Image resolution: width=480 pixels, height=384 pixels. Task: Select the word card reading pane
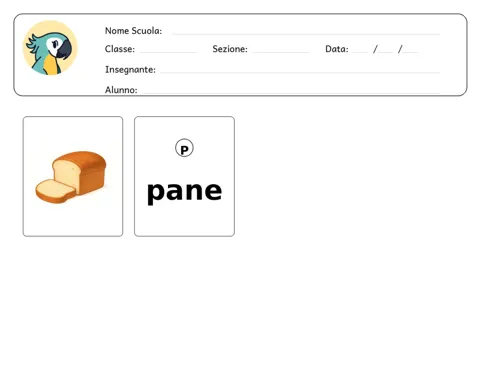(x=184, y=176)
